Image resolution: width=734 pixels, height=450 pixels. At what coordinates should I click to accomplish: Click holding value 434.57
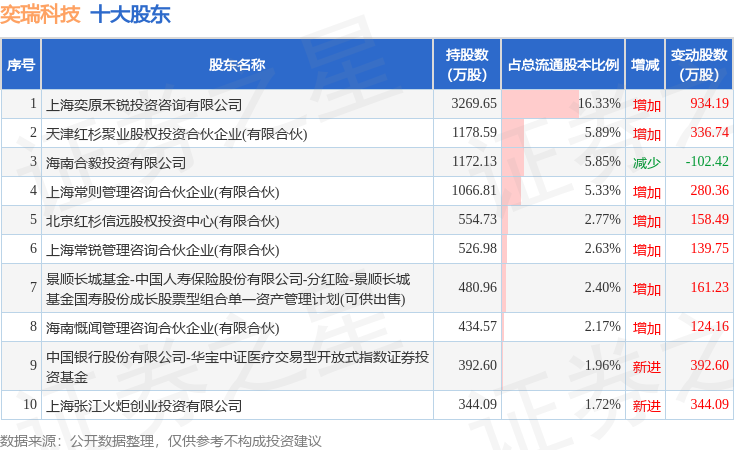point(477,326)
